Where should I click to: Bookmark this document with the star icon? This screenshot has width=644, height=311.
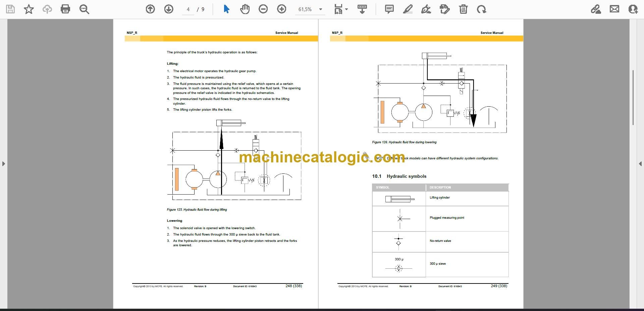point(29,9)
